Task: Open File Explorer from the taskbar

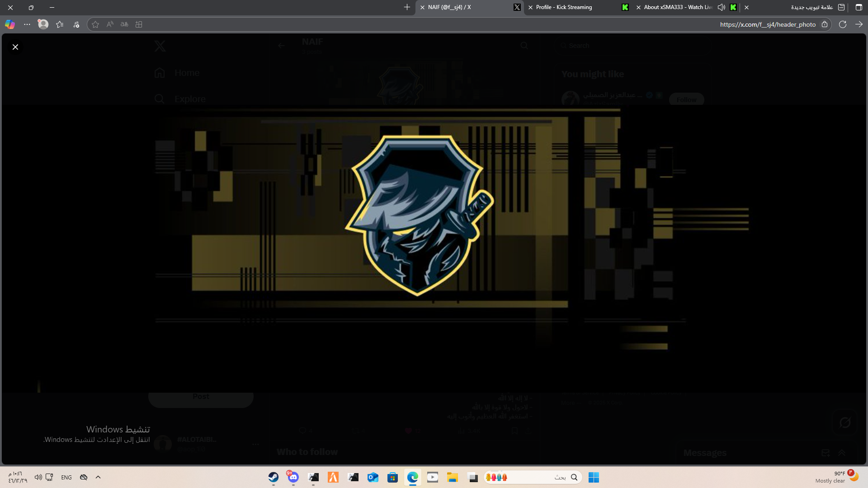Action: pos(453,477)
